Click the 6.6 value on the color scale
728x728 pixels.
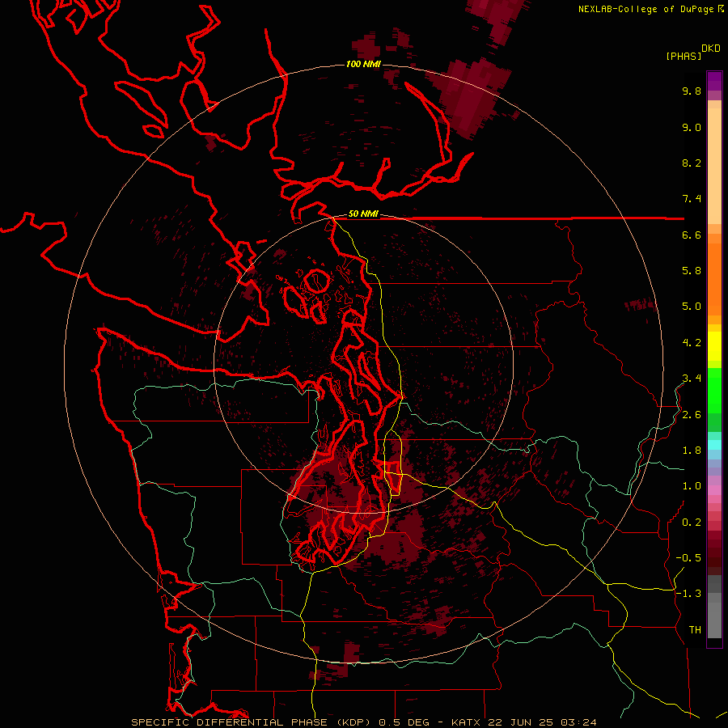(x=692, y=235)
